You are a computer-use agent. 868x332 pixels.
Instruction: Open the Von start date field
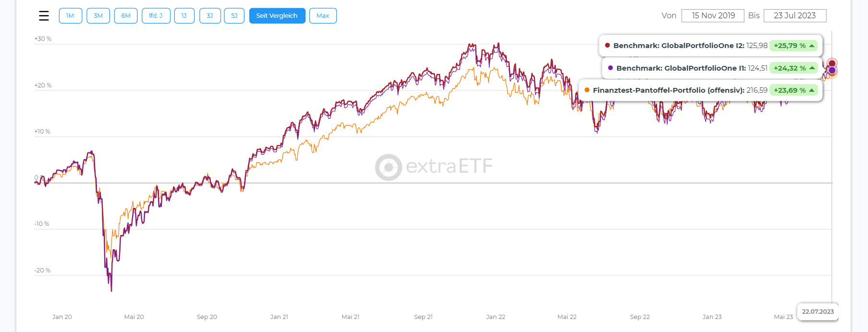tap(713, 16)
